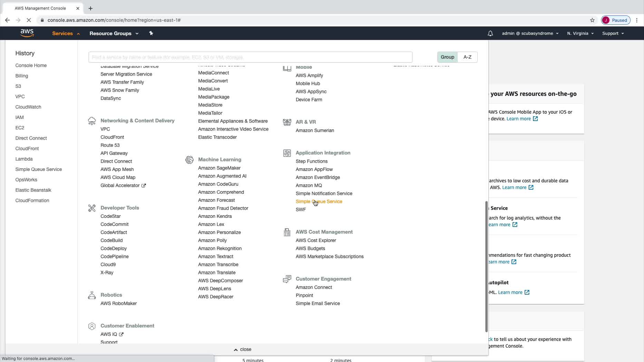Open the Chrome three-dot menu

(x=637, y=20)
